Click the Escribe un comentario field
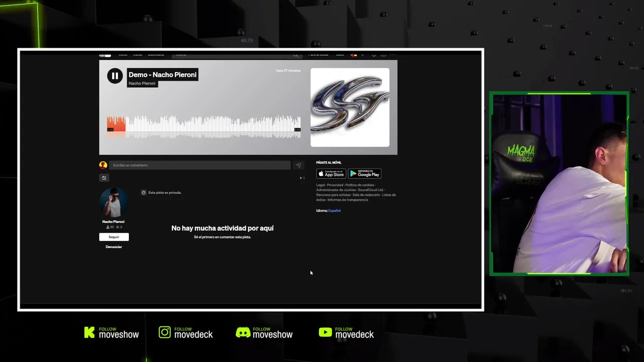This screenshot has height=362, width=644. [x=200, y=165]
